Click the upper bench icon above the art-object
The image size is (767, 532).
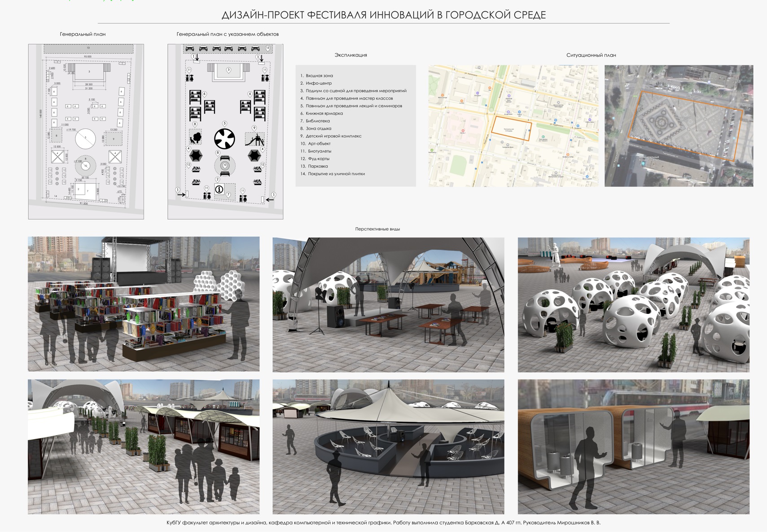tap(225, 158)
